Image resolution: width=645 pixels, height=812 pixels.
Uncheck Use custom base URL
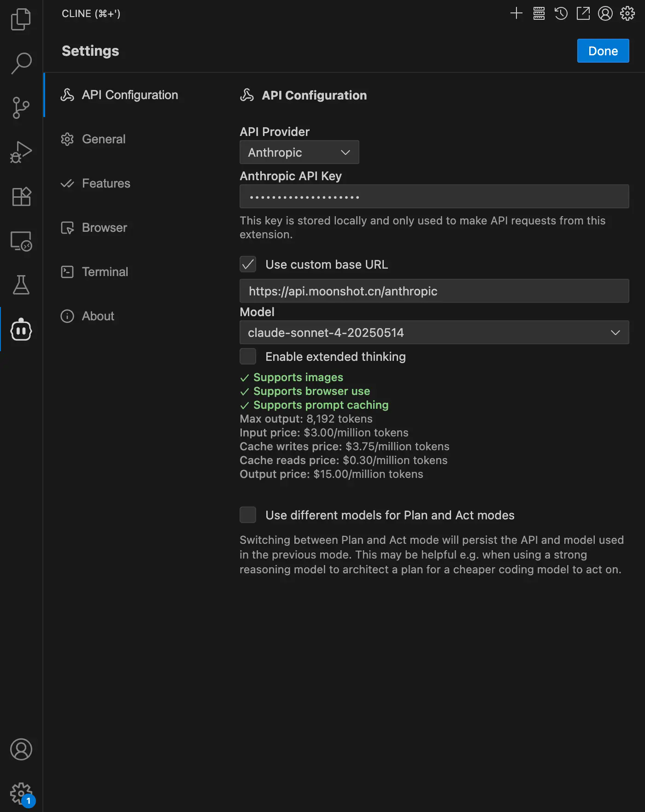[248, 264]
